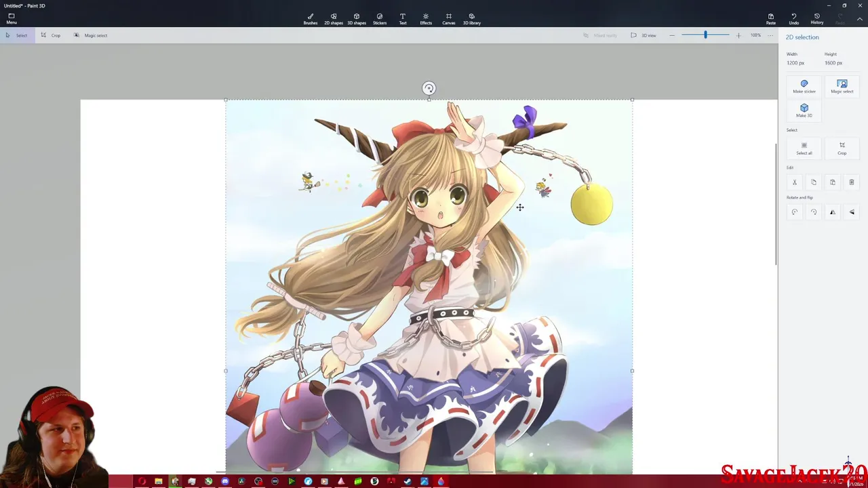
Task: Choose the toolbar Crop tool
Action: tap(51, 35)
